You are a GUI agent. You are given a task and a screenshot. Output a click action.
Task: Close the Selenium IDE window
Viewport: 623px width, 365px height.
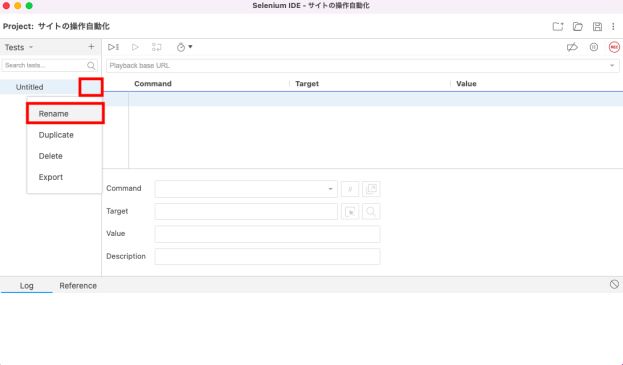tap(6, 6)
